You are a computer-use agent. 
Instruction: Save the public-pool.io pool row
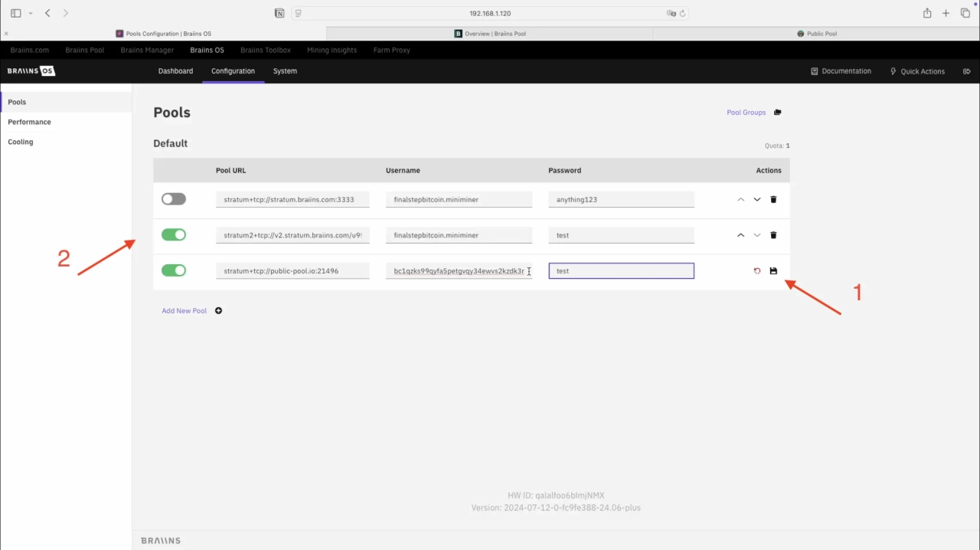(773, 271)
